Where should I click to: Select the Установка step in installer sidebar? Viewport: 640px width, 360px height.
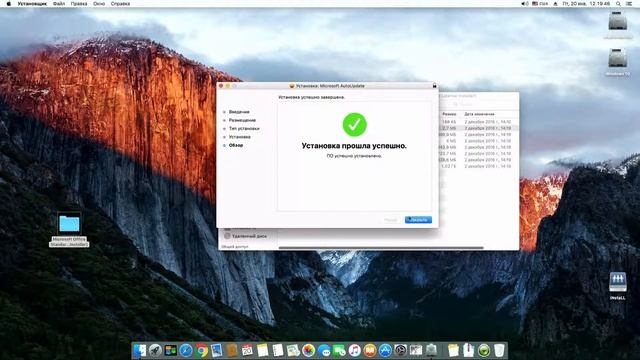pos(240,137)
